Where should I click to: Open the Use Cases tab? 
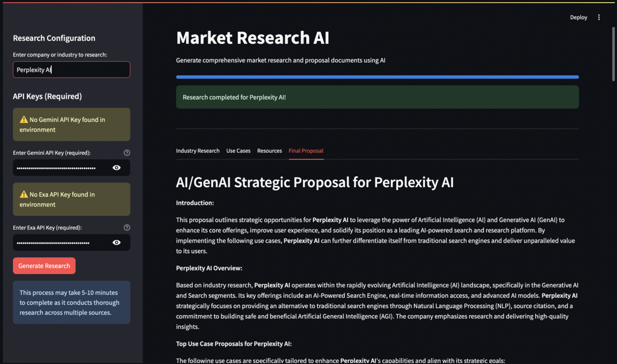coord(238,151)
